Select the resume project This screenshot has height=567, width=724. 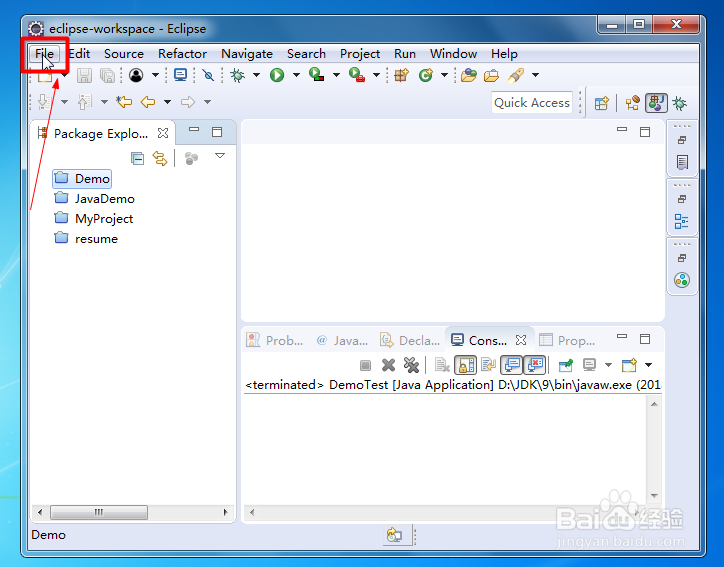pos(86,239)
